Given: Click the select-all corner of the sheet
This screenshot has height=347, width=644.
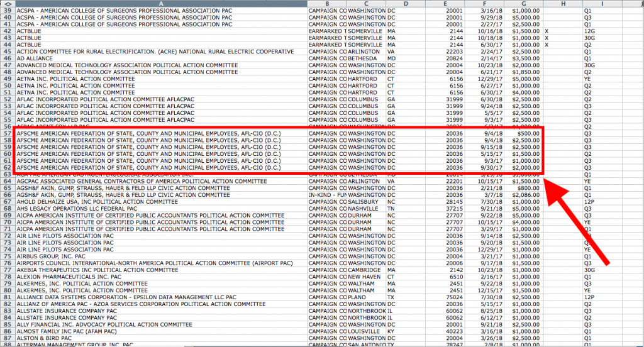Looking at the screenshot, I should pyautogui.click(x=8, y=4).
